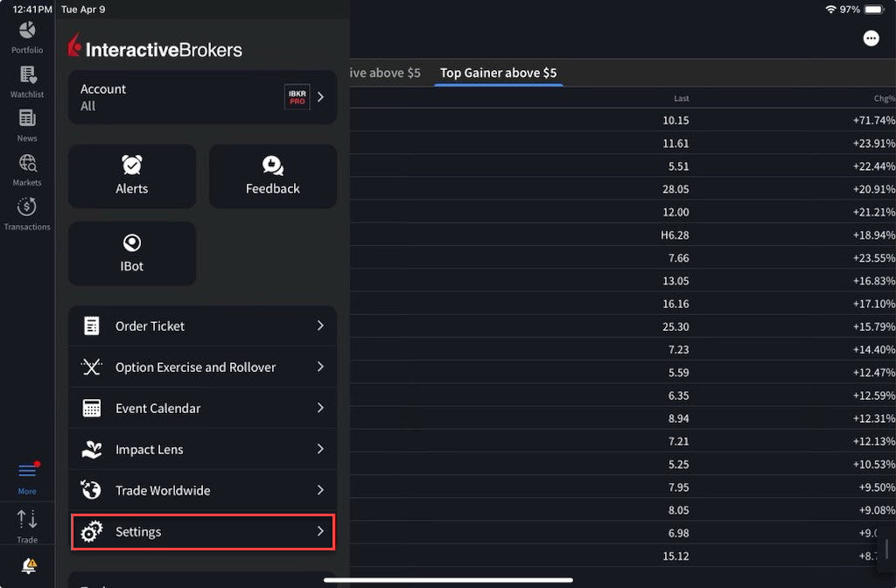896x588 pixels.
Task: Tap the Account All label
Action: coord(103,97)
